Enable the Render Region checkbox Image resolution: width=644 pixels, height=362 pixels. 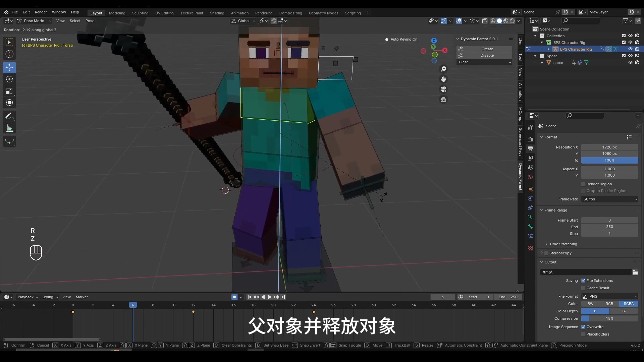[583, 184]
